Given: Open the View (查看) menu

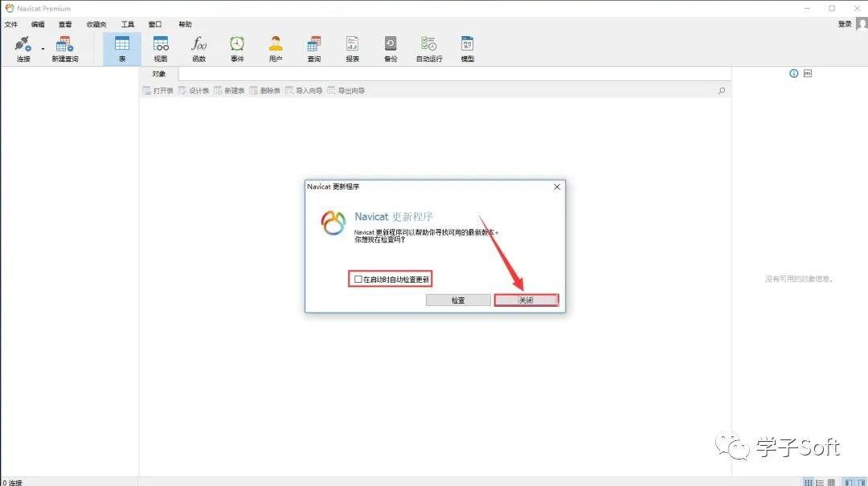Looking at the screenshot, I should coord(65,24).
